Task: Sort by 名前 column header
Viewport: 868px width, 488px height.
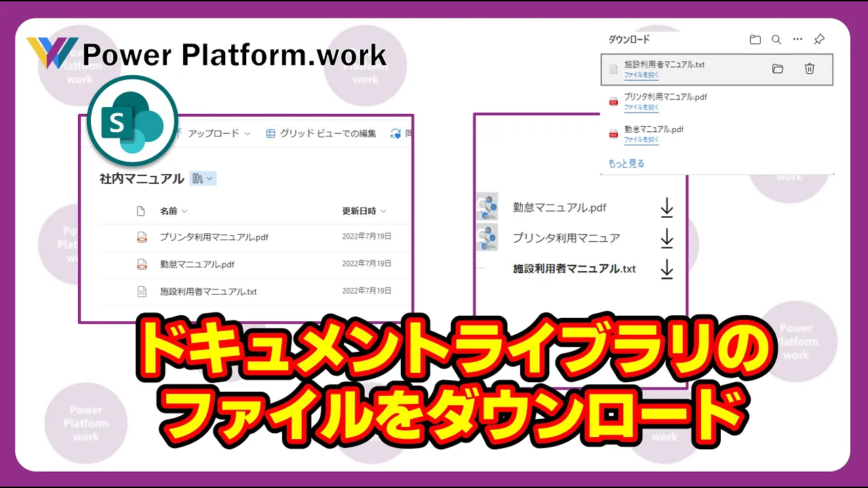Action: coord(174,211)
